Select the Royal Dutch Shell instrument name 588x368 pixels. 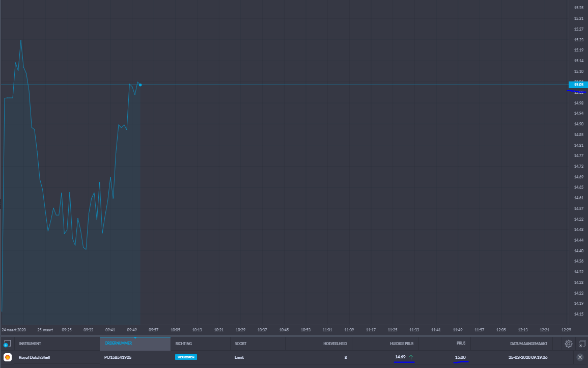(x=34, y=357)
